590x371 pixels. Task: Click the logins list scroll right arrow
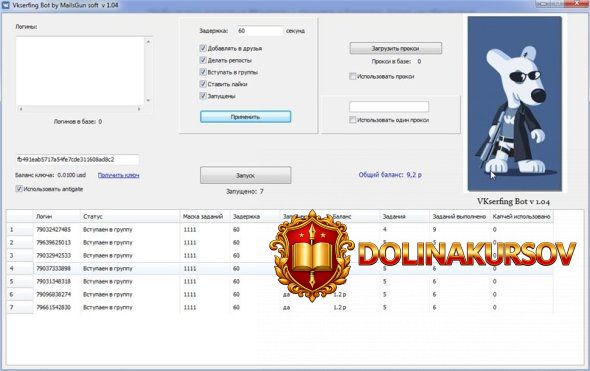pyautogui.click(x=139, y=109)
